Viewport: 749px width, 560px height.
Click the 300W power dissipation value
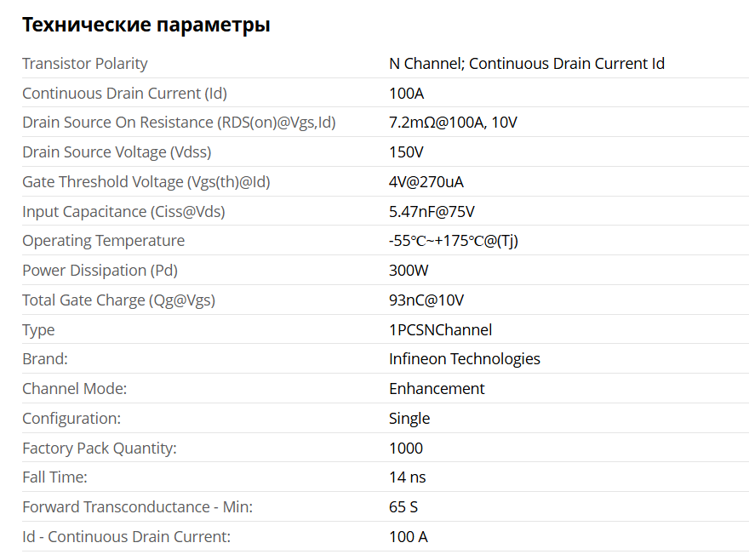pos(409,271)
